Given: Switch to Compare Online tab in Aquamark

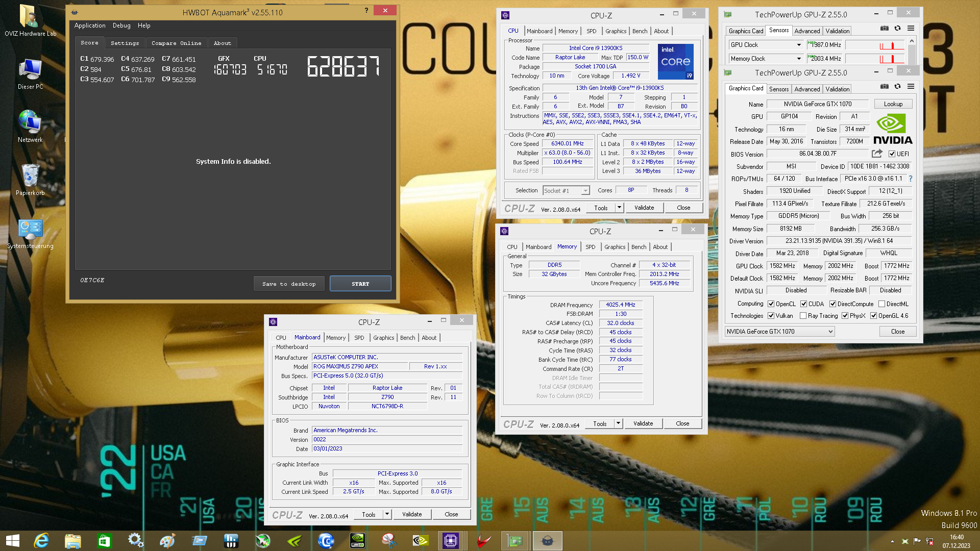Looking at the screenshot, I should pyautogui.click(x=176, y=43).
